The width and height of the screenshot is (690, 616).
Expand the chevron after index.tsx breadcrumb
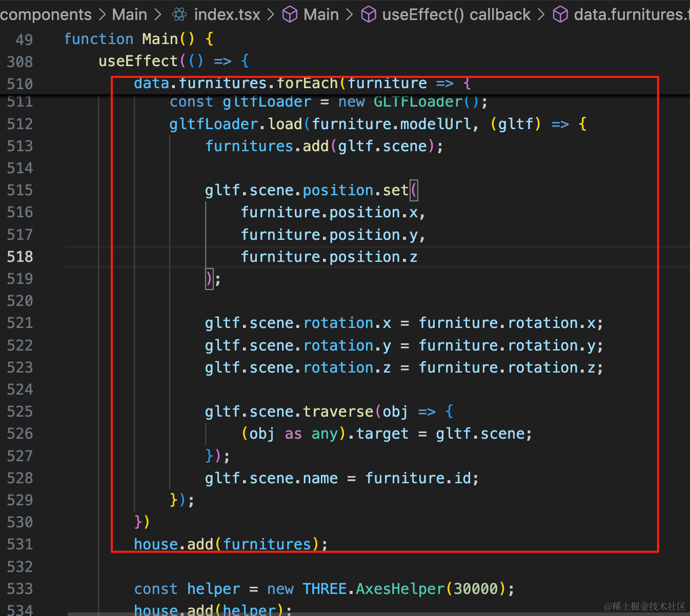coord(271,15)
